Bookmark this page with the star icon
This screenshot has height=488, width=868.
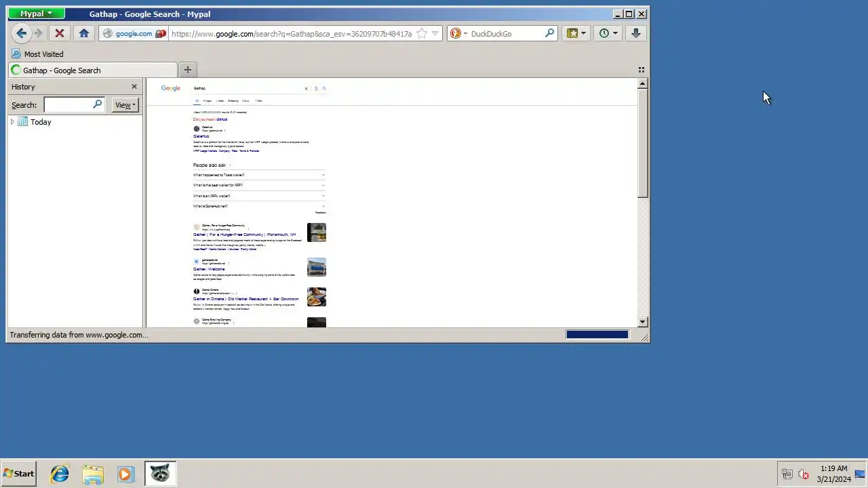pos(422,33)
